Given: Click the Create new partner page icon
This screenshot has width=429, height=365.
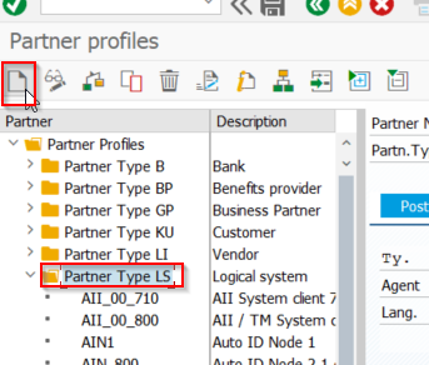Looking at the screenshot, I should [x=18, y=80].
